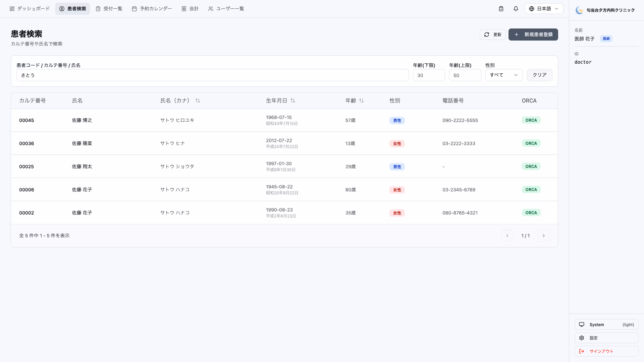Click the doctor ID text
This screenshot has height=362, width=644.
(x=583, y=62)
